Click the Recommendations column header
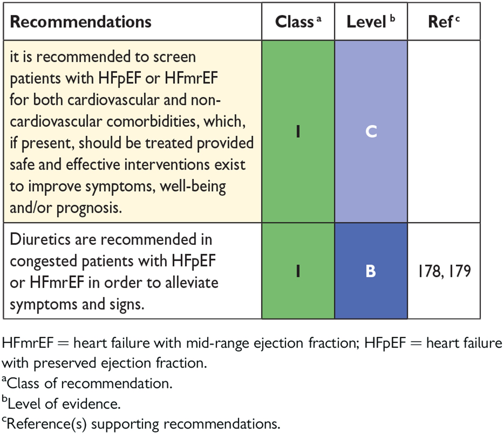504x434 pixels. click(80, 22)
